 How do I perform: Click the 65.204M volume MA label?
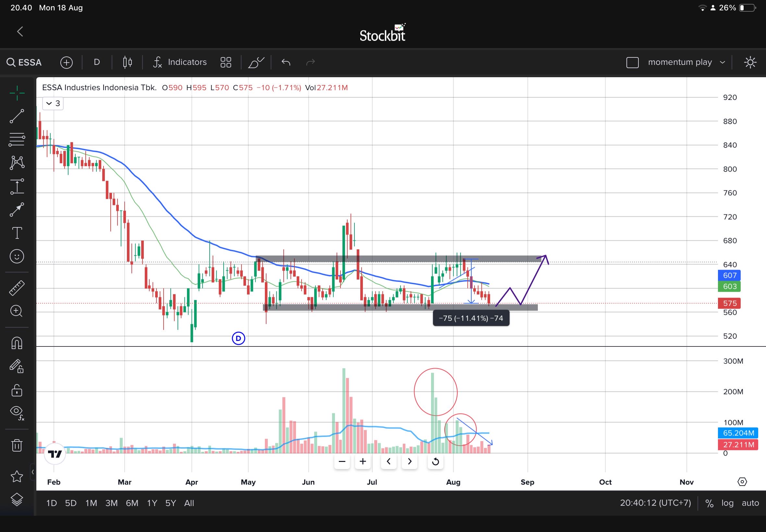pyautogui.click(x=738, y=433)
